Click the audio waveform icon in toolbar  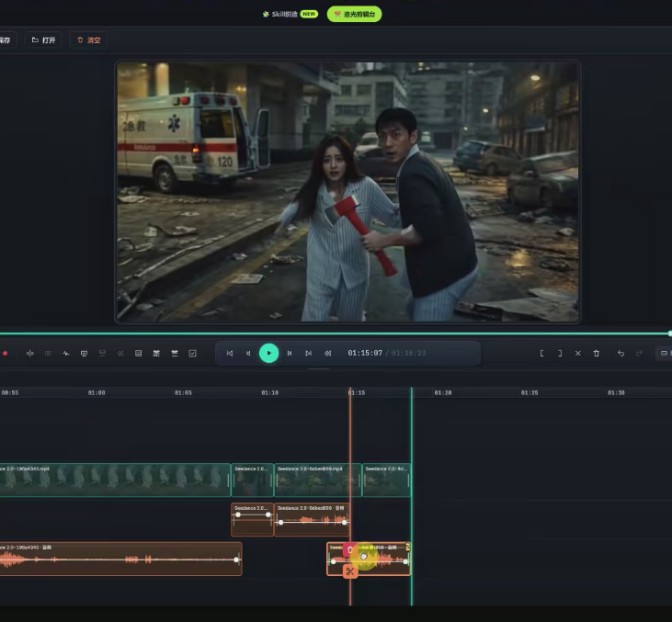pos(66,354)
